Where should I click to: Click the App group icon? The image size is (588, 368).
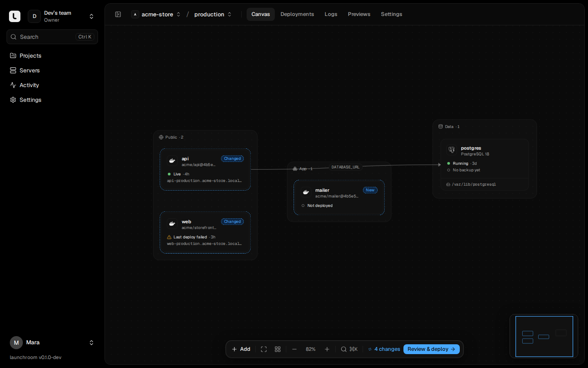[295, 169]
